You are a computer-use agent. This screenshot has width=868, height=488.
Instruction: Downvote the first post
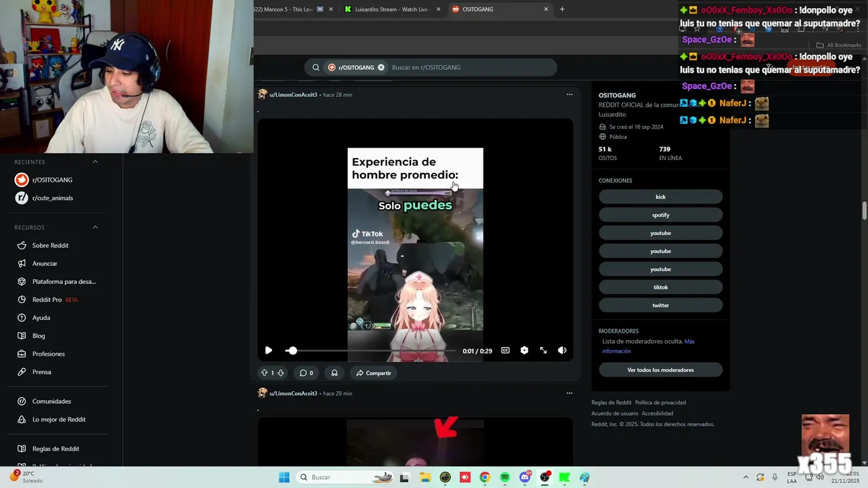281,373
